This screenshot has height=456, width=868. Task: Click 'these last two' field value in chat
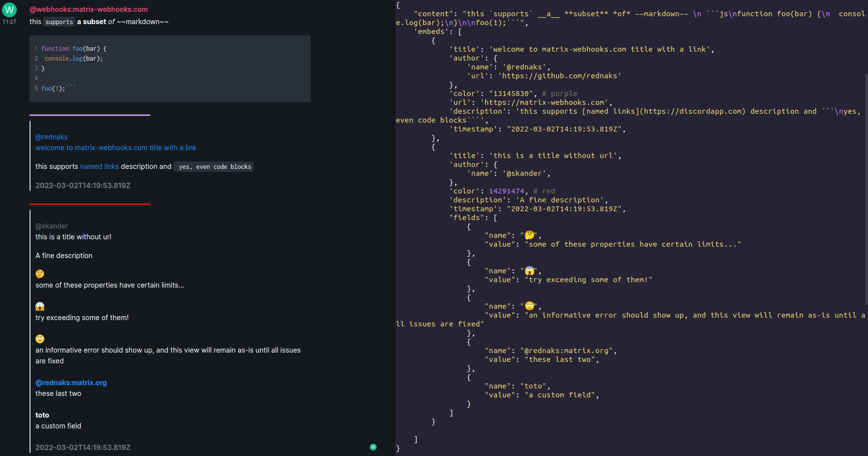(x=58, y=393)
